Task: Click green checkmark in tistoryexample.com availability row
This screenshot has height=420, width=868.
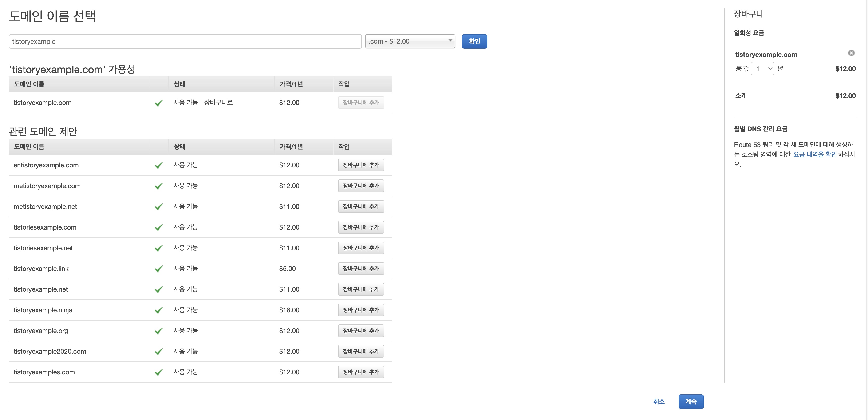Action: [158, 103]
